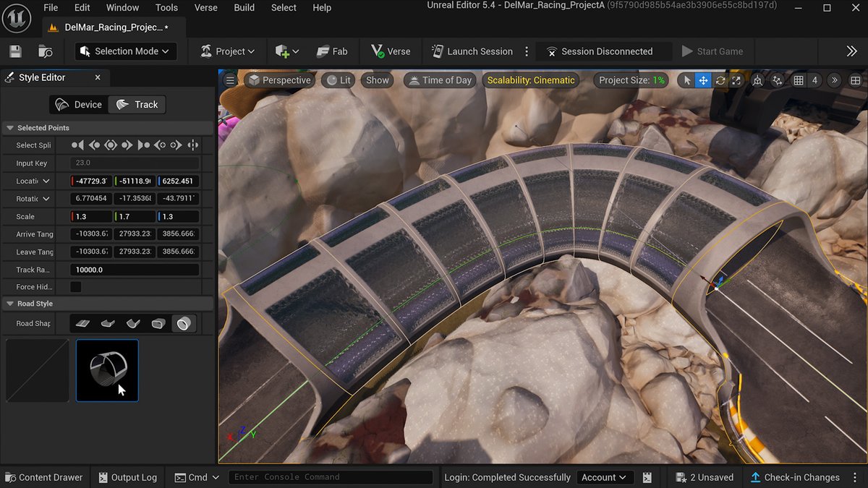This screenshot has width=868, height=488.
Task: Click the Time of Day button
Action: point(440,80)
